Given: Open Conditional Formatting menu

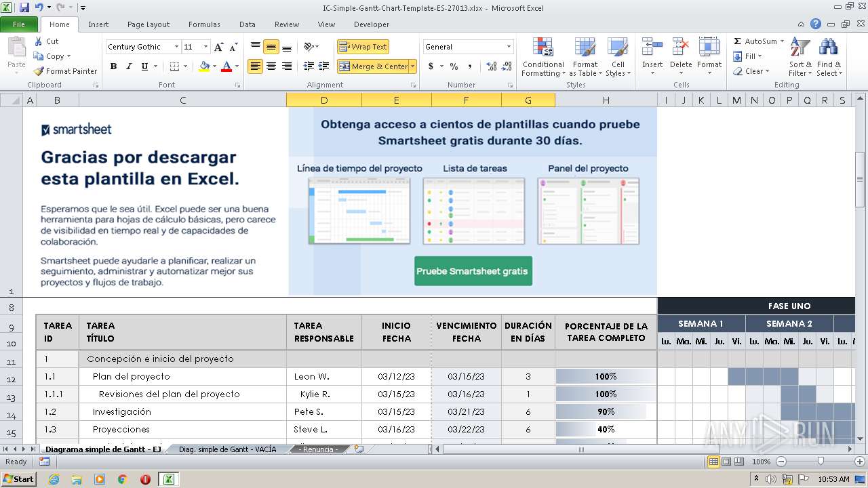Looking at the screenshot, I should click(x=543, y=57).
